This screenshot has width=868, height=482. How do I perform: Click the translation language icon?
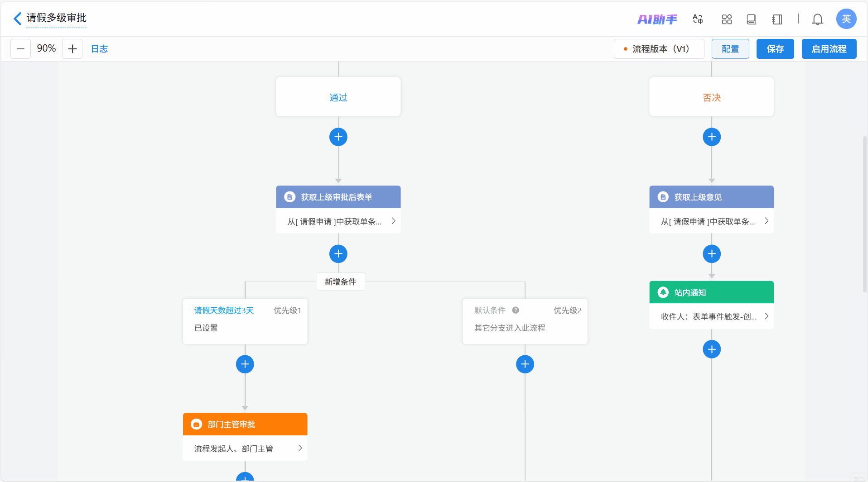coord(698,19)
